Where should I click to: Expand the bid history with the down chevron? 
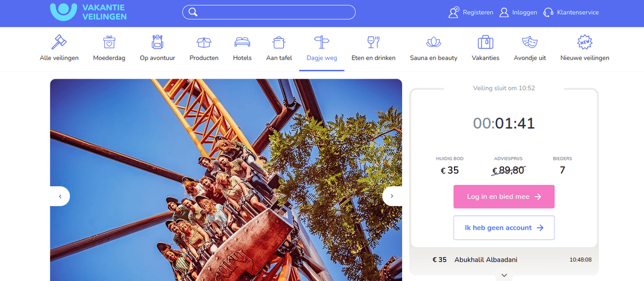click(504, 275)
